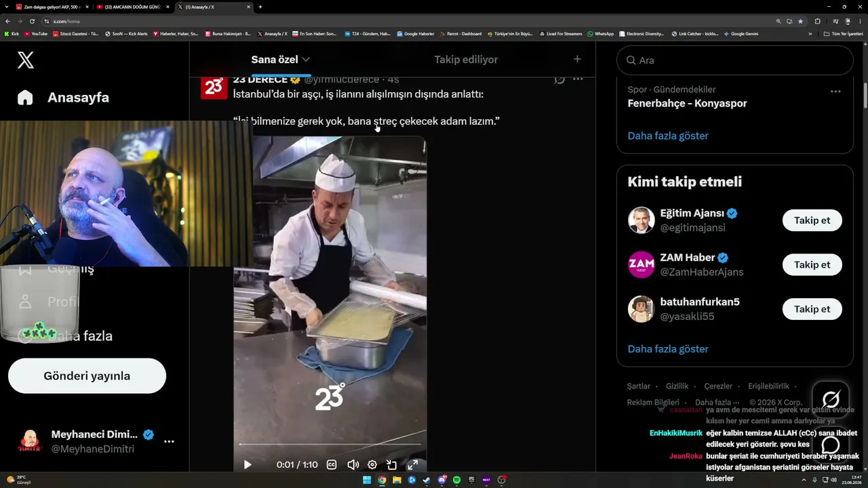The height and width of the screenshot is (488, 868).
Task: Open the YouTube bookmark
Action: point(36,33)
